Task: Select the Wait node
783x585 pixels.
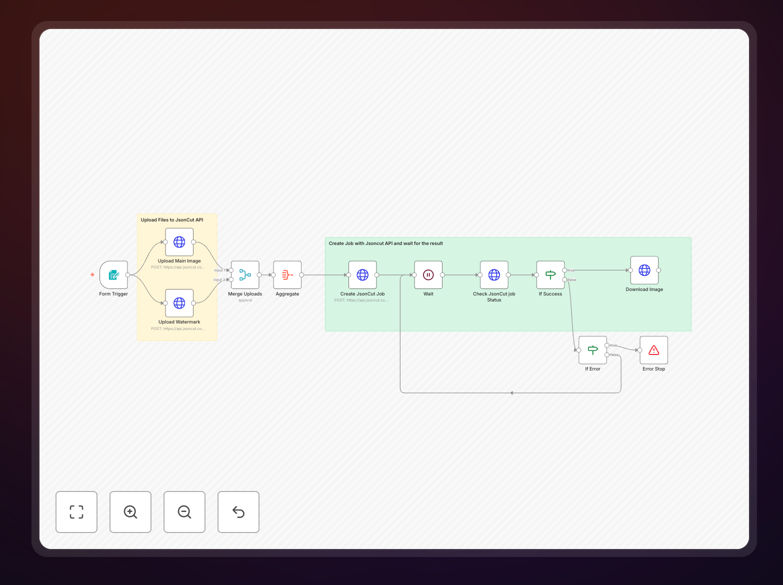Action: [x=428, y=274]
